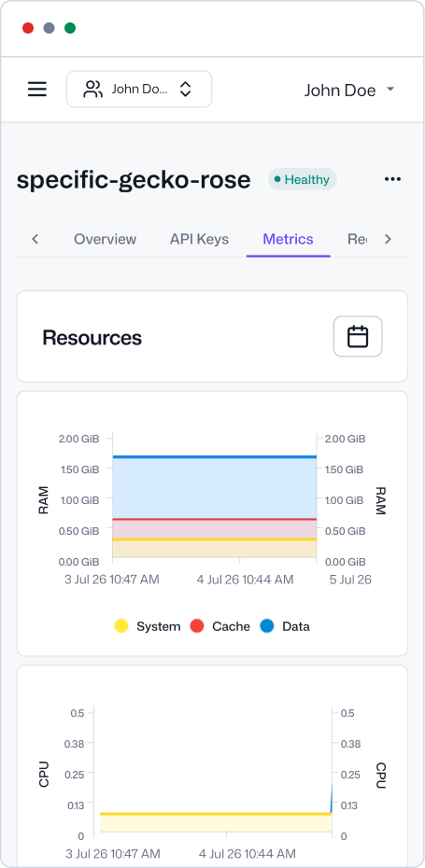This screenshot has height=868, width=425.
Task: Click the team selector up-down chevrons
Action: 185,89
